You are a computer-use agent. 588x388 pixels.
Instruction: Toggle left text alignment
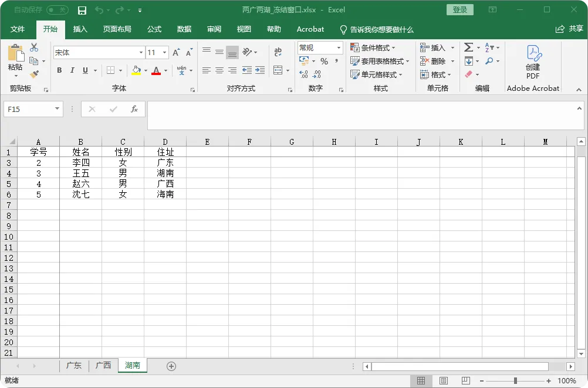tap(206, 70)
